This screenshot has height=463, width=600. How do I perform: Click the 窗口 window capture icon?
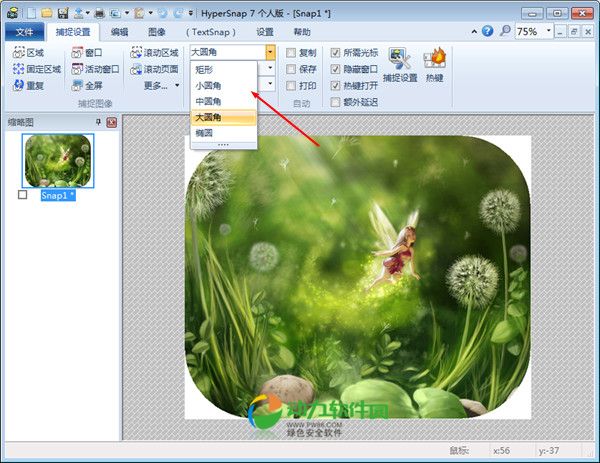pyautogui.click(x=78, y=52)
